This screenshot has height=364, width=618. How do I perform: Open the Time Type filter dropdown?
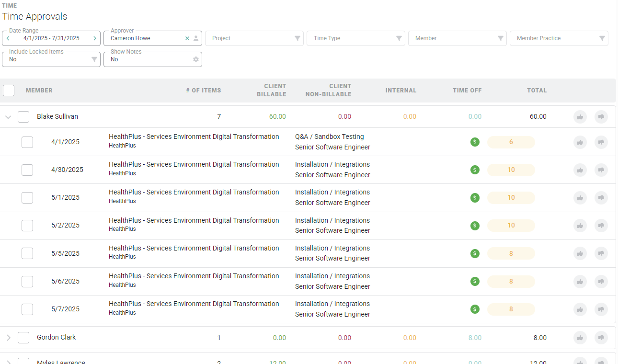[356, 38]
